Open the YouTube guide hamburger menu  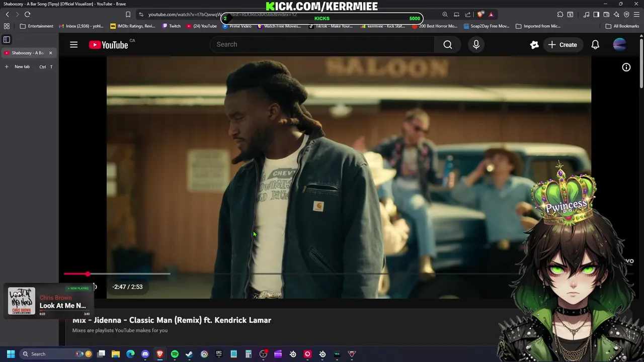pos(73,45)
